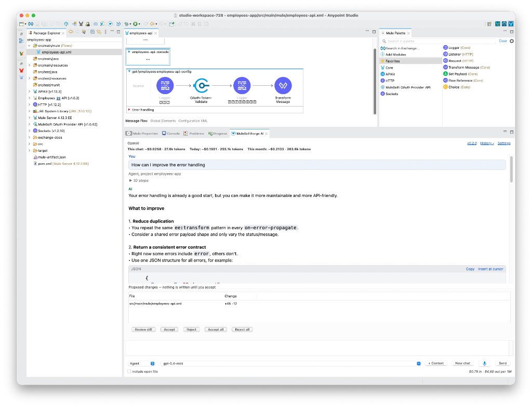The image size is (532, 407).
Task: Open the Mule Properties tab
Action: [x=142, y=134]
